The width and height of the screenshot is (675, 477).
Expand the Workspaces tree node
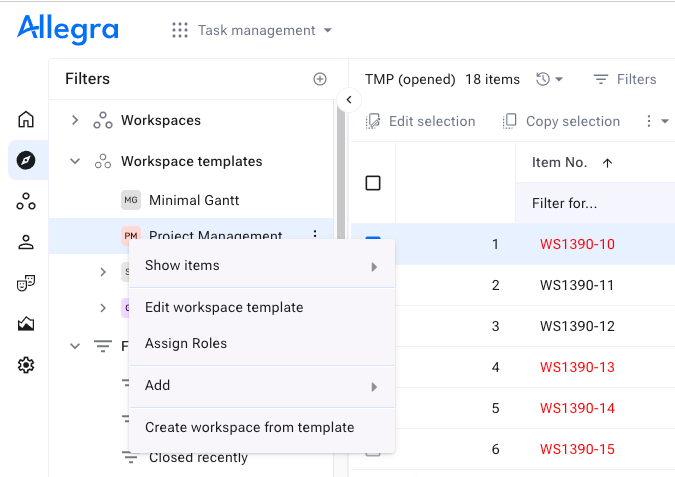point(75,120)
